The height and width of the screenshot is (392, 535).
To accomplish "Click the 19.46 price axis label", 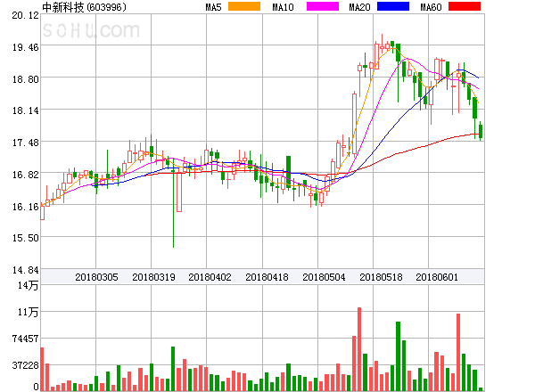I will 26,47.
